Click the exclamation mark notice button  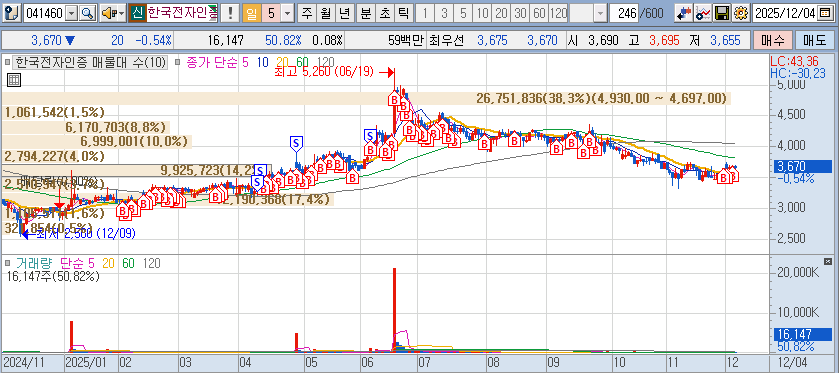pos(230,13)
